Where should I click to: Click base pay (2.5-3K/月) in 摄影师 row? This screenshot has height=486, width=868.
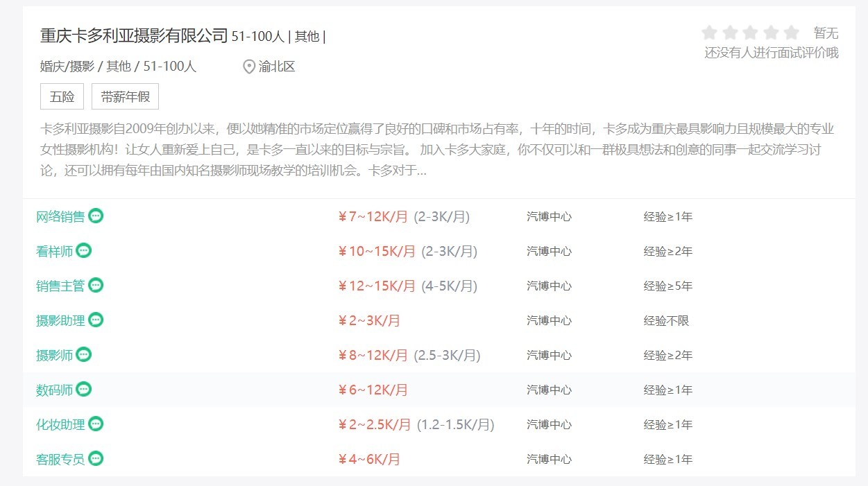pyautogui.click(x=448, y=356)
